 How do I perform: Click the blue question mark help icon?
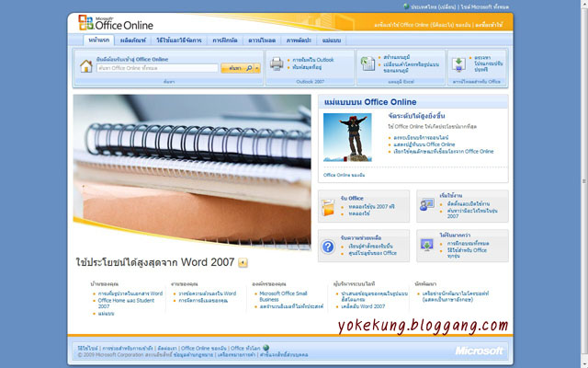pyautogui.click(x=328, y=247)
